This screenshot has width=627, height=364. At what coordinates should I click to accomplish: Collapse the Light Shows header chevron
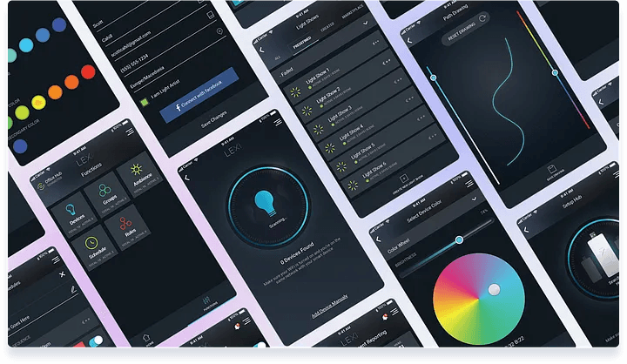pyautogui.click(x=365, y=24)
